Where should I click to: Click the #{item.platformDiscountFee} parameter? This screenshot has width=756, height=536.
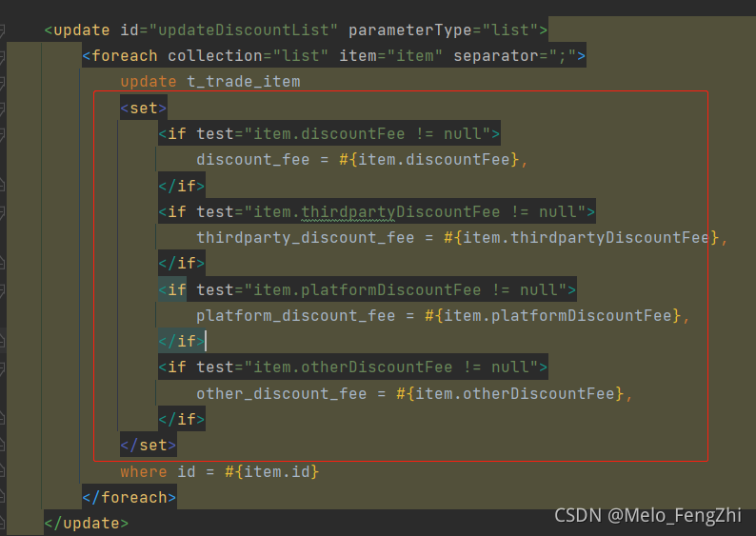pyautogui.click(x=553, y=316)
